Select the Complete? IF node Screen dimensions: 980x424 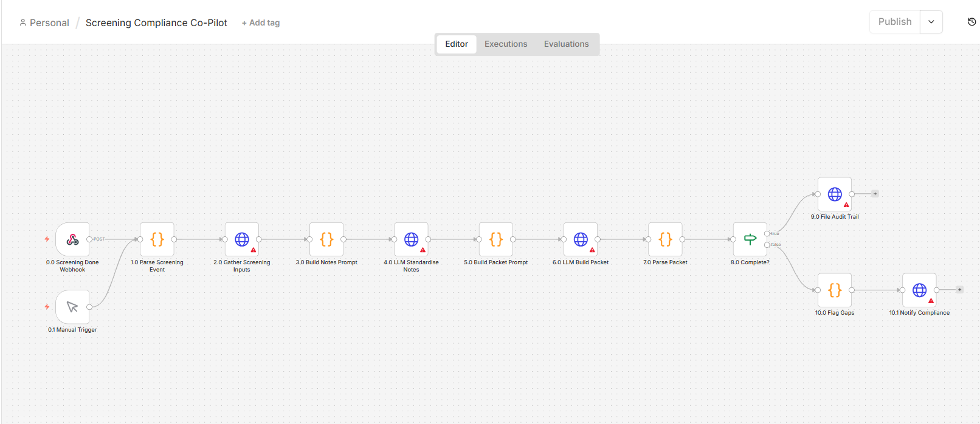[750, 239]
